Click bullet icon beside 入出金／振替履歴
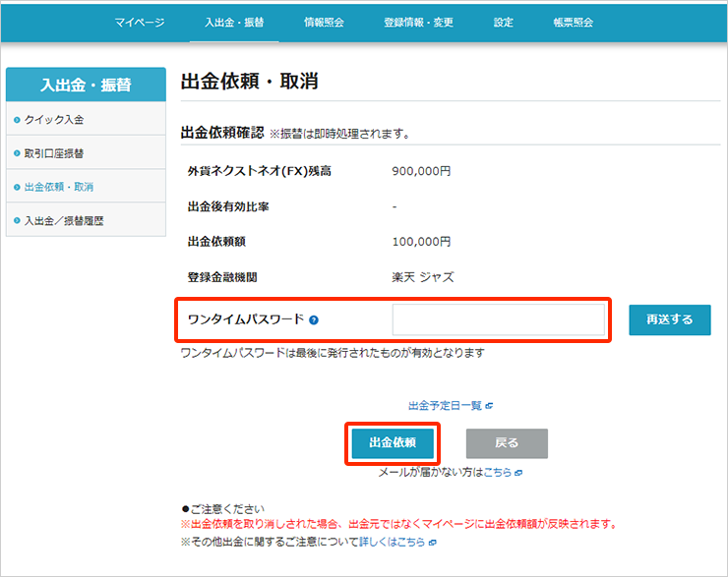The height and width of the screenshot is (577, 728). pos(17,220)
